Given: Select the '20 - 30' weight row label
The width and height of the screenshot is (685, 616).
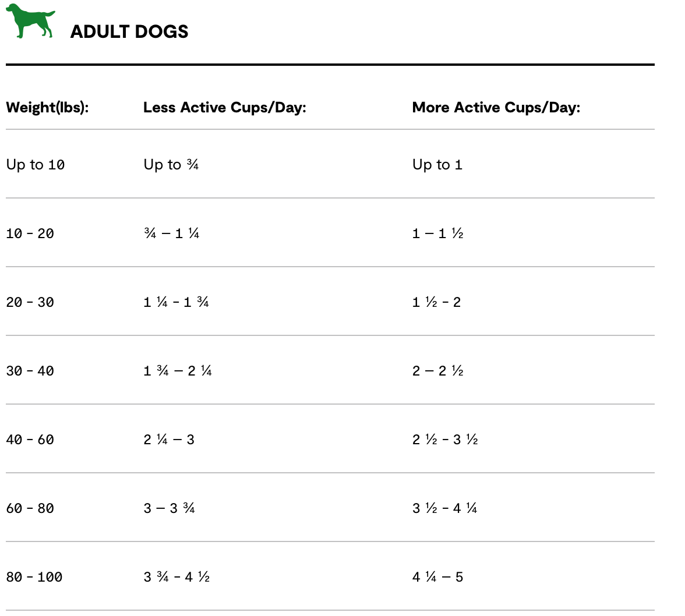Looking at the screenshot, I should click(x=30, y=302).
